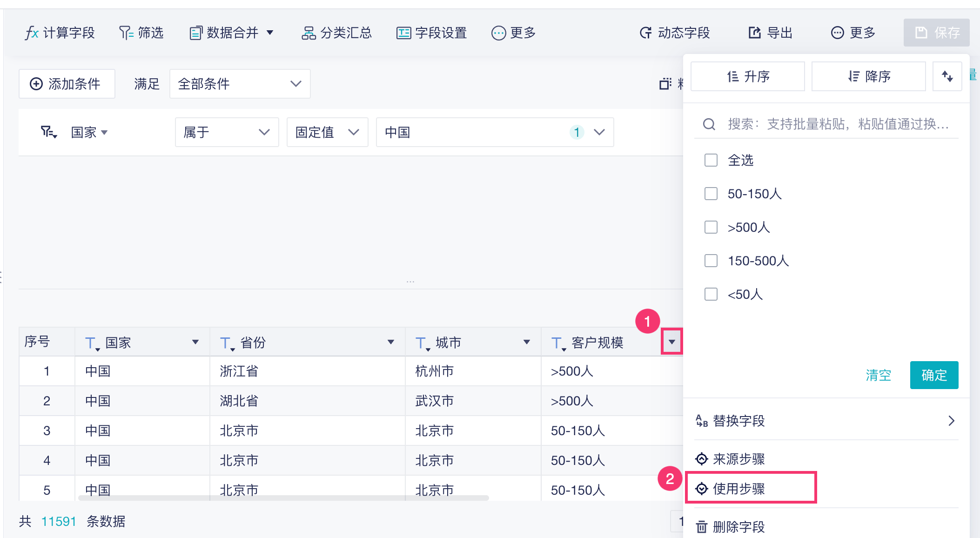Click the 导出 export icon
The image size is (980, 538).
754,33
